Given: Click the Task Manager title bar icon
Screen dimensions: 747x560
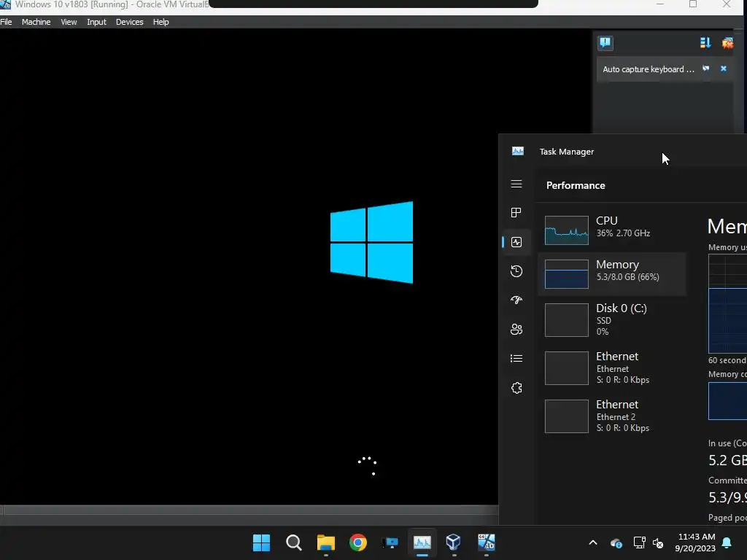Looking at the screenshot, I should [518, 152].
